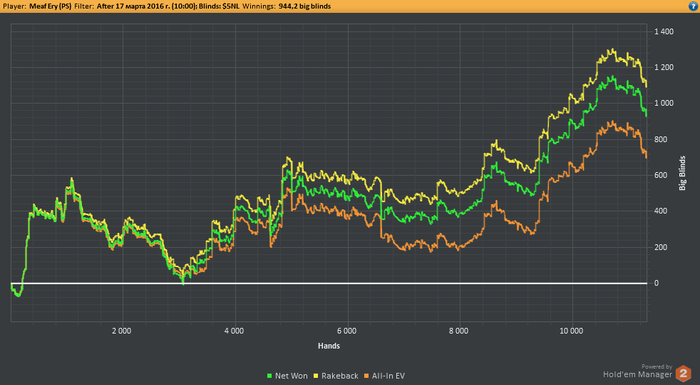
Task: Click the blue help icon in header
Action: [x=693, y=6]
